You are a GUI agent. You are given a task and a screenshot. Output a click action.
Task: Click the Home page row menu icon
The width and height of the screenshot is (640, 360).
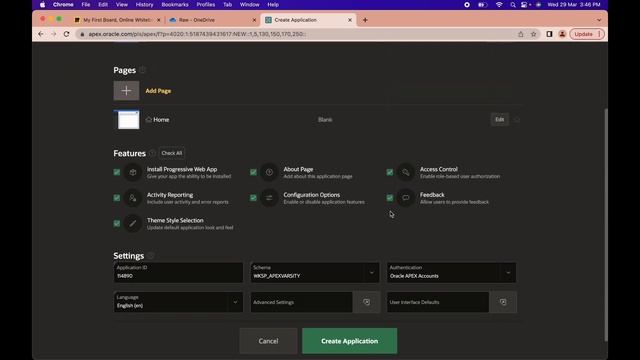517,120
